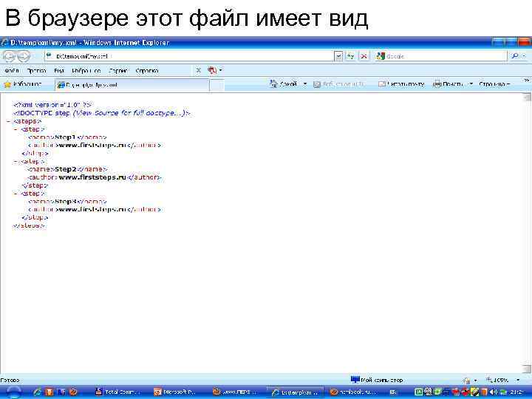This screenshot has height=399, width=532.
Task: Click the volume speaker tray icon
Action: click(493, 392)
